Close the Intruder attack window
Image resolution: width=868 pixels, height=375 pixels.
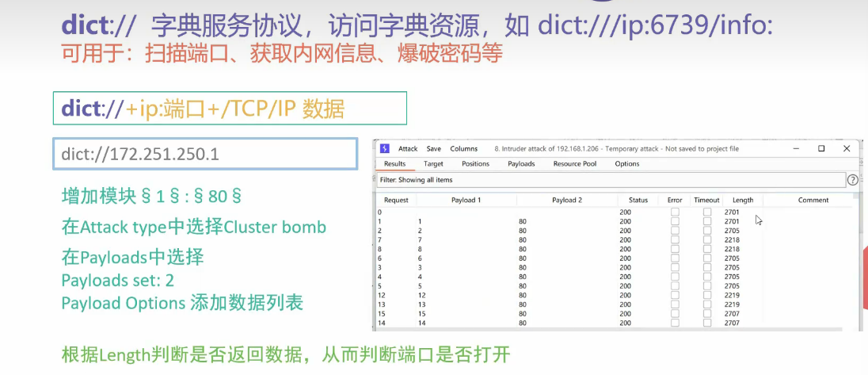point(847,148)
